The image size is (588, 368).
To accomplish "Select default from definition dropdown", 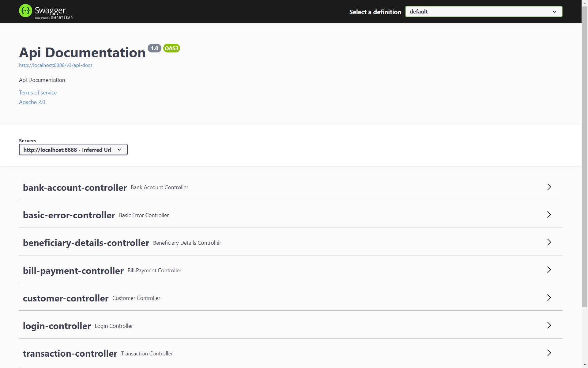I will (483, 11).
